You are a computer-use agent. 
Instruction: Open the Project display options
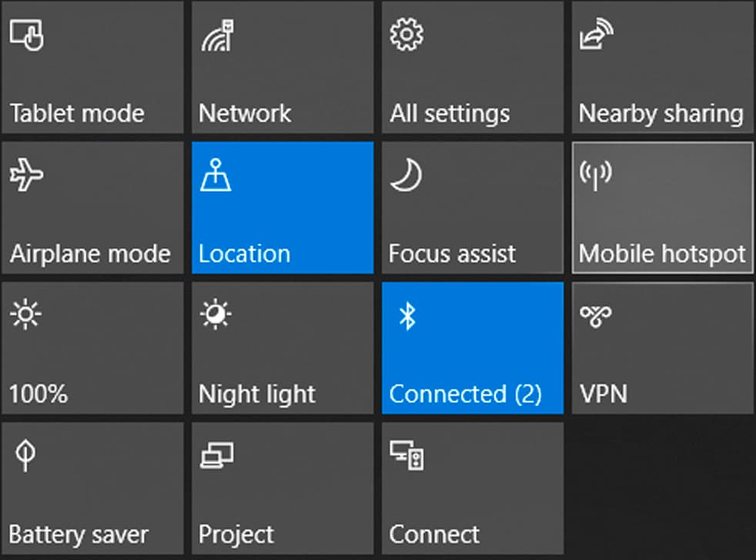[x=282, y=488]
